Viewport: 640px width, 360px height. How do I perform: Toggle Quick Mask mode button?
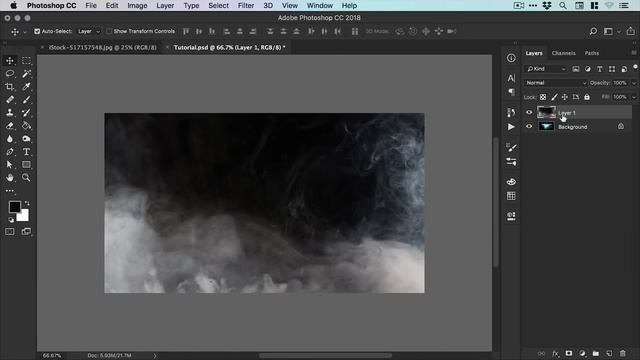pos(10,232)
